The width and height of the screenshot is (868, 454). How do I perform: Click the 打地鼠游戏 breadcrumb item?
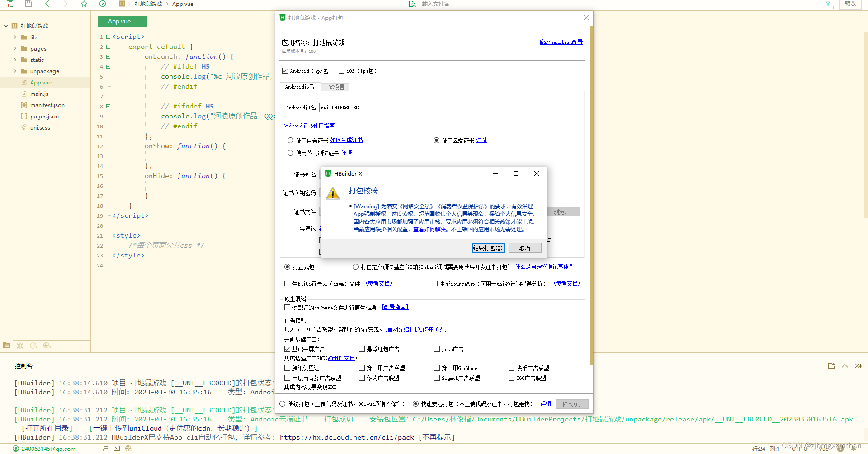point(148,4)
